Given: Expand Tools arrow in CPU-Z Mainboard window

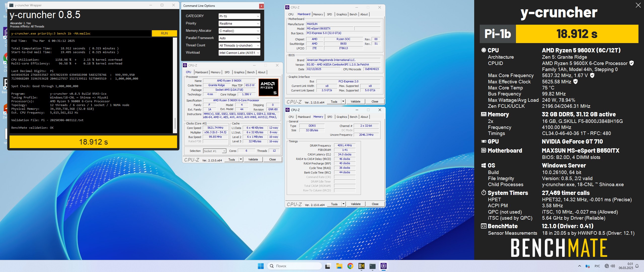Looking at the screenshot, I should point(343,101).
